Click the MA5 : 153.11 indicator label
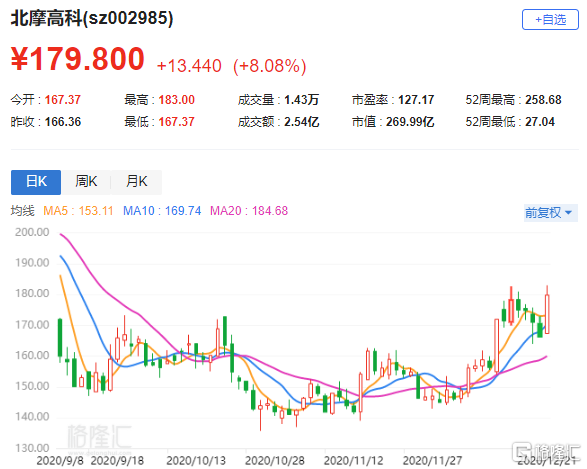 pos(78,211)
